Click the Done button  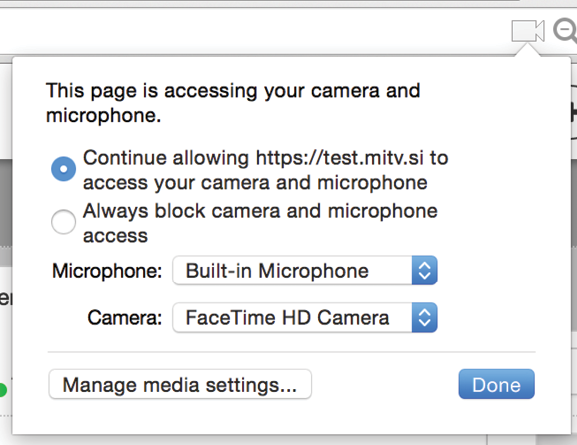[496, 384]
